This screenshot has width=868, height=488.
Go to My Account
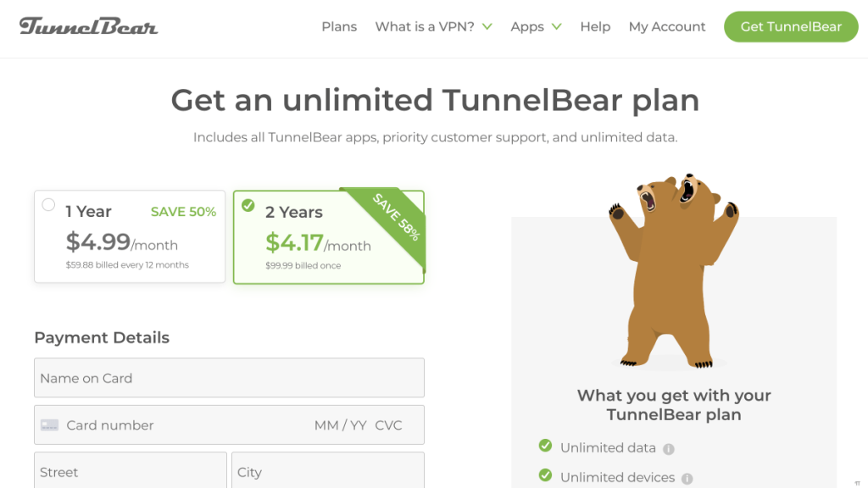coord(667,26)
